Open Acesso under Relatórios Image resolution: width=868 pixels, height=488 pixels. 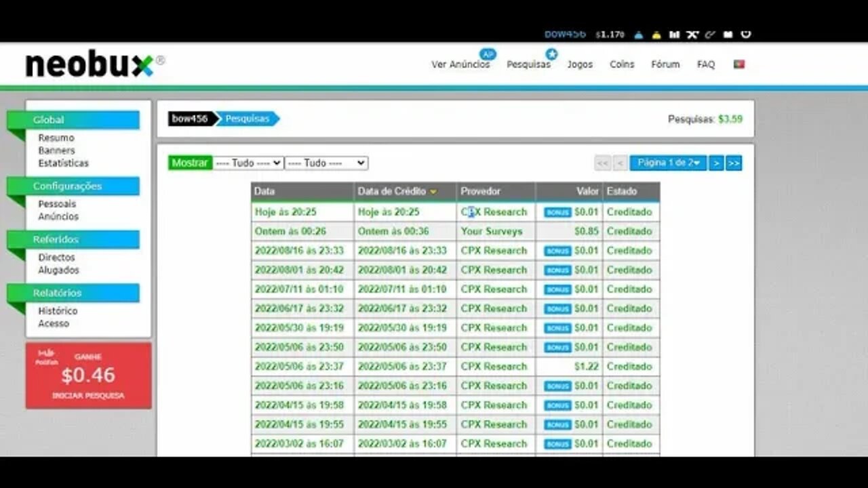[54, 324]
